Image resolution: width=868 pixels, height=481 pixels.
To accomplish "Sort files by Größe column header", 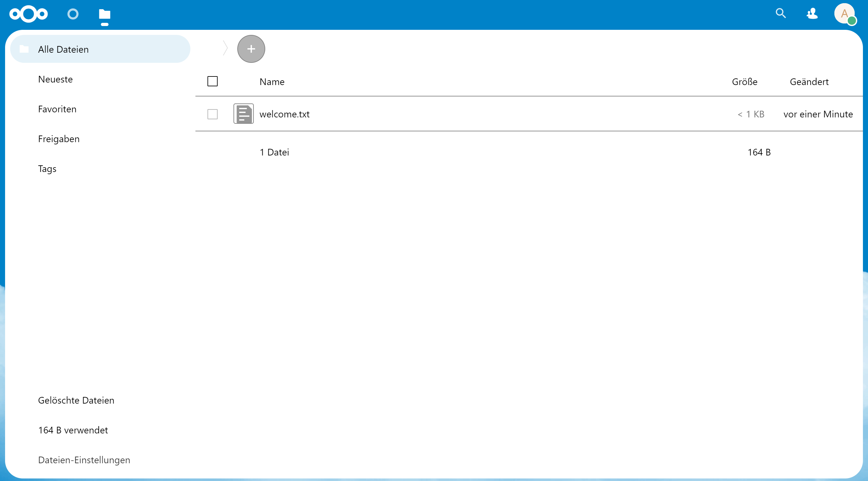I will [x=744, y=82].
